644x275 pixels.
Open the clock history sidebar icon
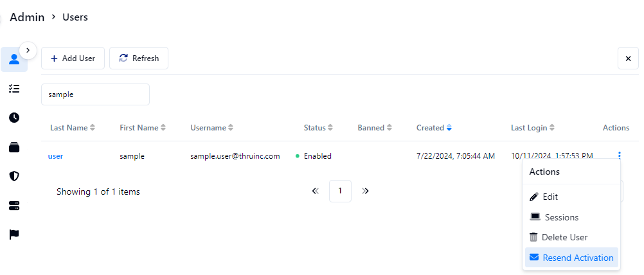(14, 118)
